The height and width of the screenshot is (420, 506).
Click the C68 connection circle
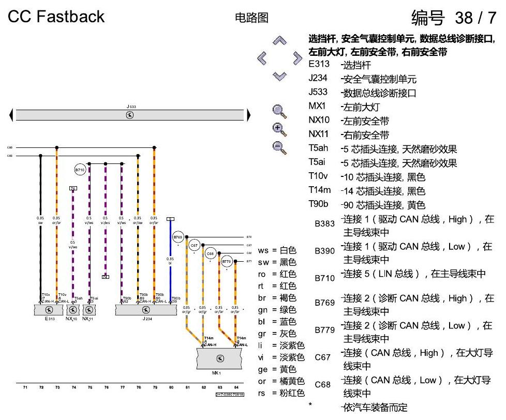click(x=210, y=253)
